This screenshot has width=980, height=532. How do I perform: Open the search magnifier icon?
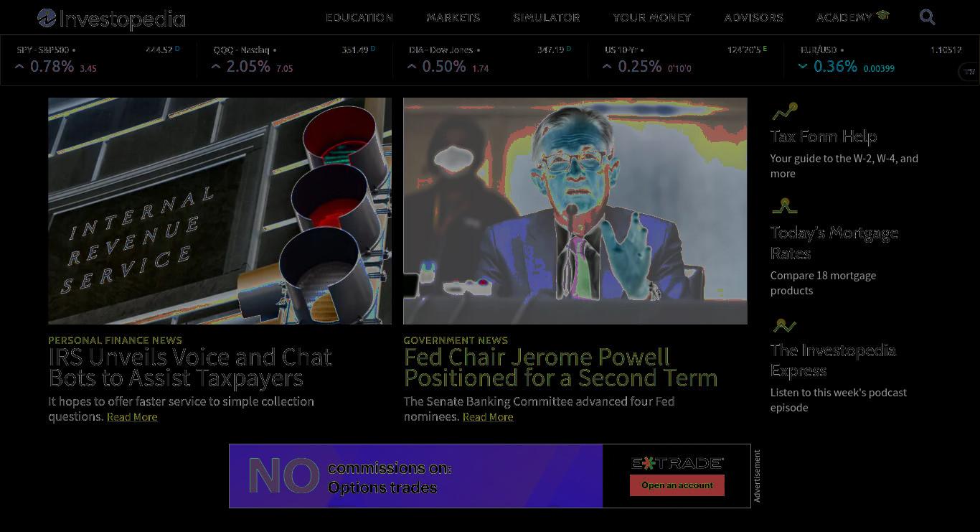927,17
